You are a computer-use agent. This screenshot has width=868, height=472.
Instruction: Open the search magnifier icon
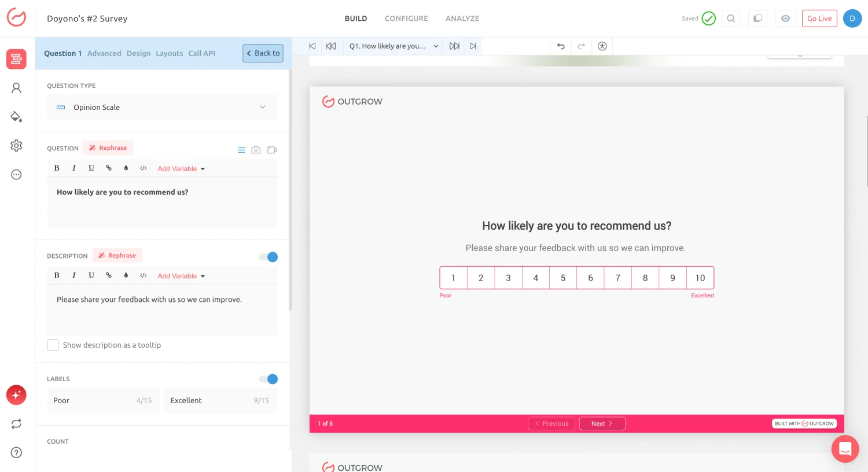731,19
